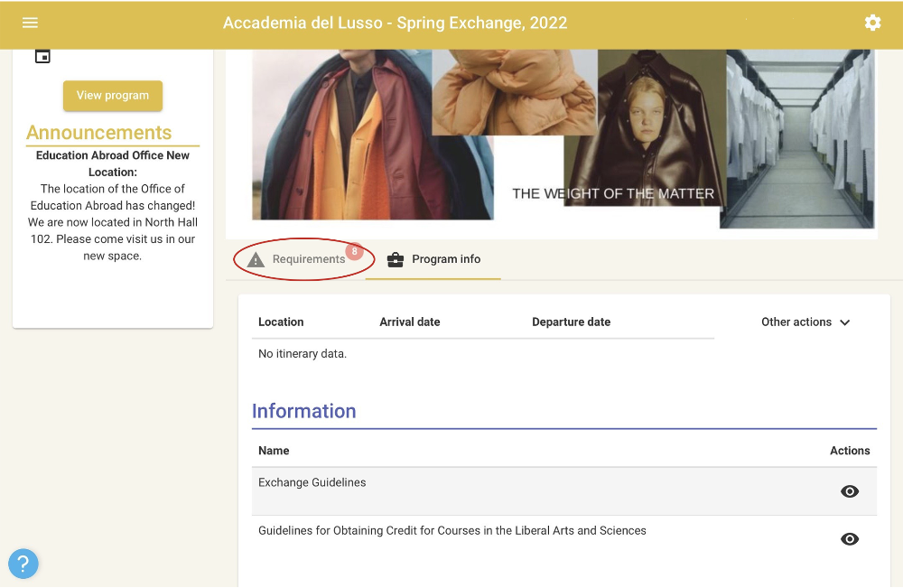Click the blue help question mark button
Image resolution: width=903 pixels, height=588 pixels.
point(23,564)
